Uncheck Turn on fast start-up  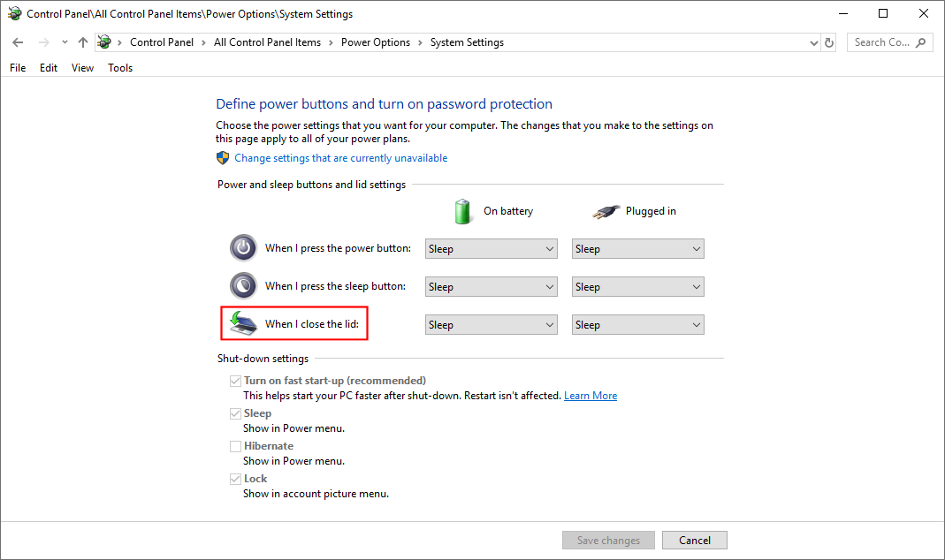click(236, 380)
